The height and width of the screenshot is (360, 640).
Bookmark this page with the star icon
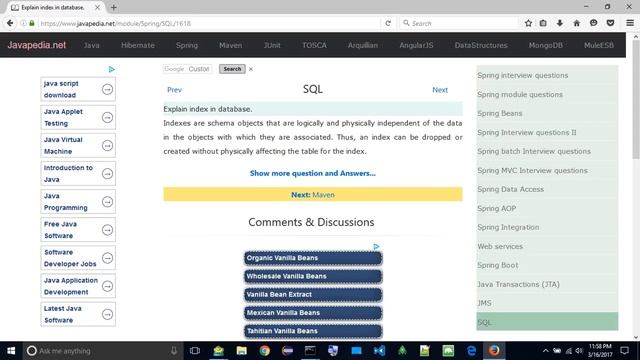528,23
